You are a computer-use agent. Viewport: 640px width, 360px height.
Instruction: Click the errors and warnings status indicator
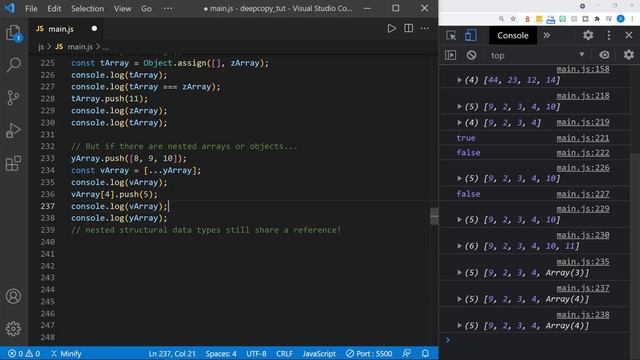pyautogui.click(x=24, y=353)
